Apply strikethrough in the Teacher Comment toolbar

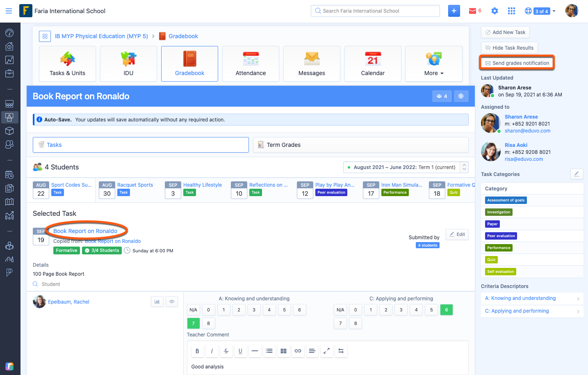tap(226, 351)
